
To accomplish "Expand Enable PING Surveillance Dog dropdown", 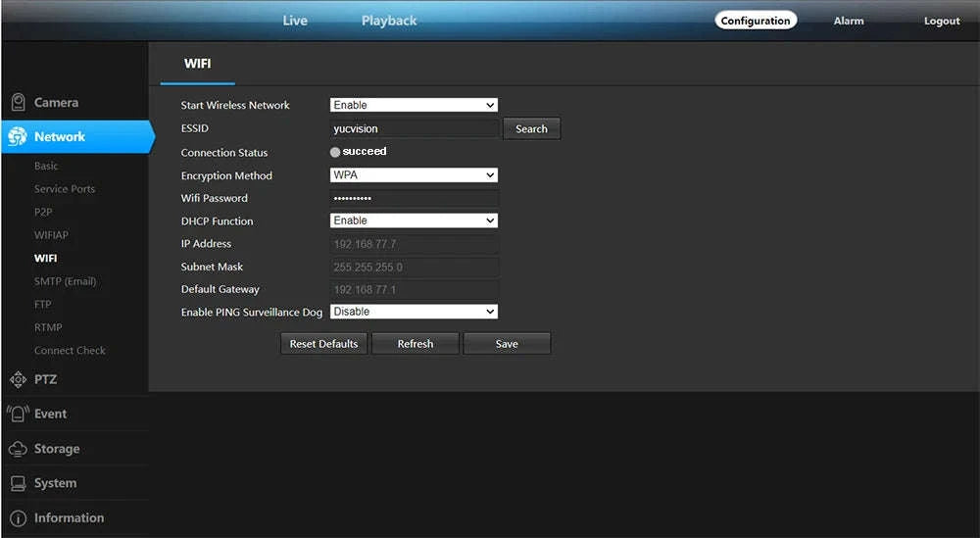I will pos(414,312).
